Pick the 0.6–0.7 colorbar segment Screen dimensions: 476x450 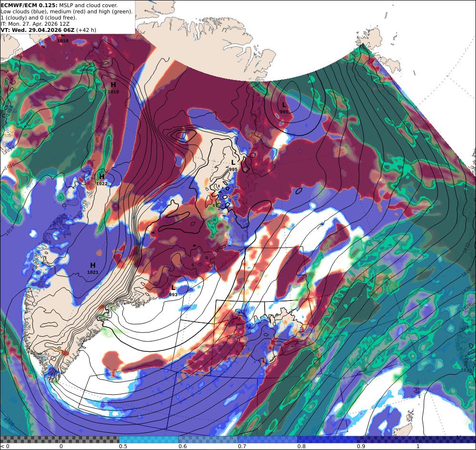coord(208,440)
